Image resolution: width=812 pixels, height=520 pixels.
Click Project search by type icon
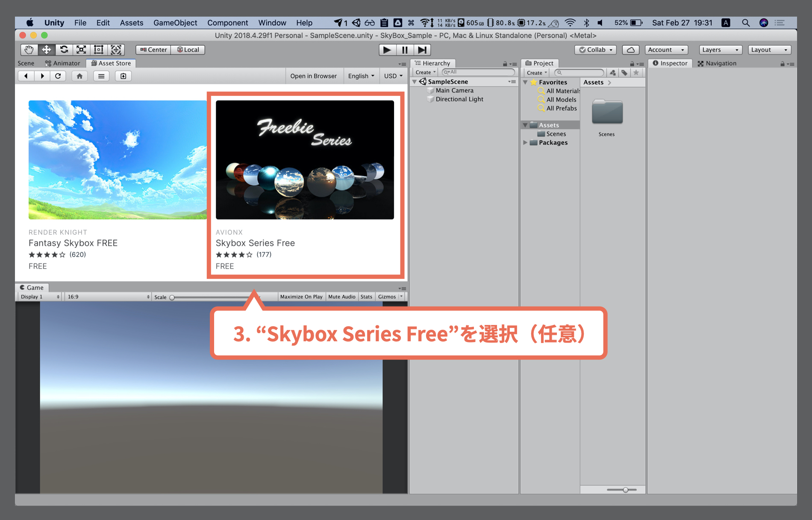tap(613, 73)
